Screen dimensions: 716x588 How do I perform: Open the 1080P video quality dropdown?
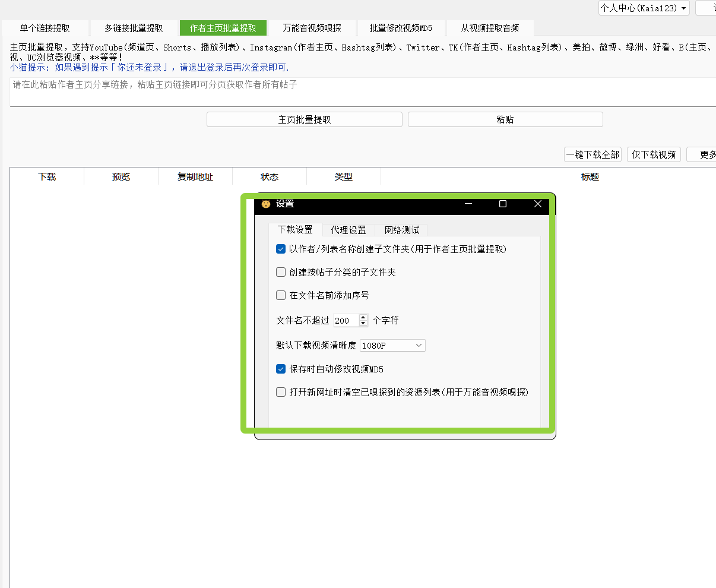click(x=392, y=346)
